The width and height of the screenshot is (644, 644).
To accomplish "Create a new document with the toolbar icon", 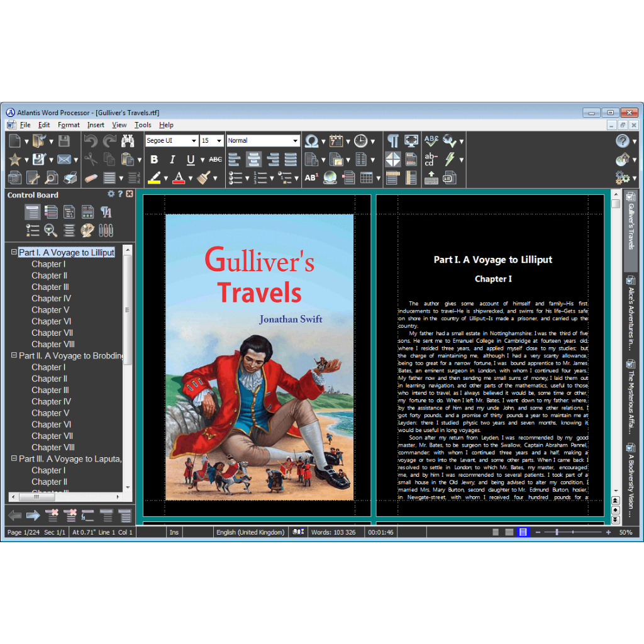I will (x=15, y=141).
